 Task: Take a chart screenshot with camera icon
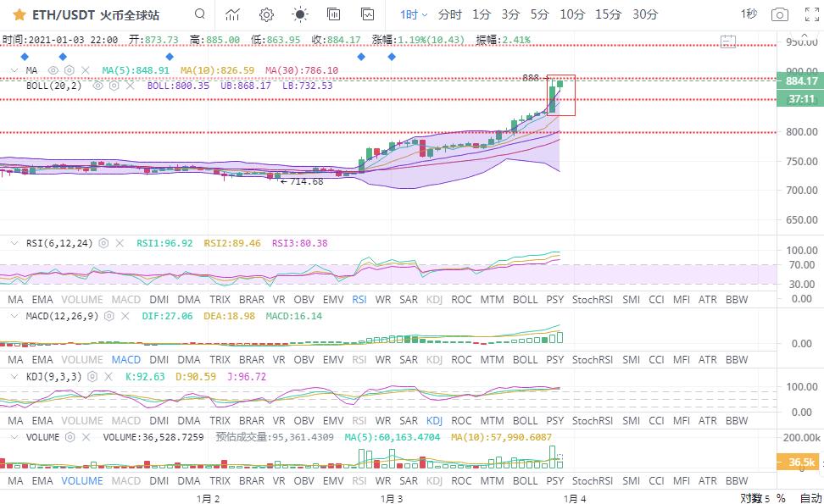coord(778,14)
